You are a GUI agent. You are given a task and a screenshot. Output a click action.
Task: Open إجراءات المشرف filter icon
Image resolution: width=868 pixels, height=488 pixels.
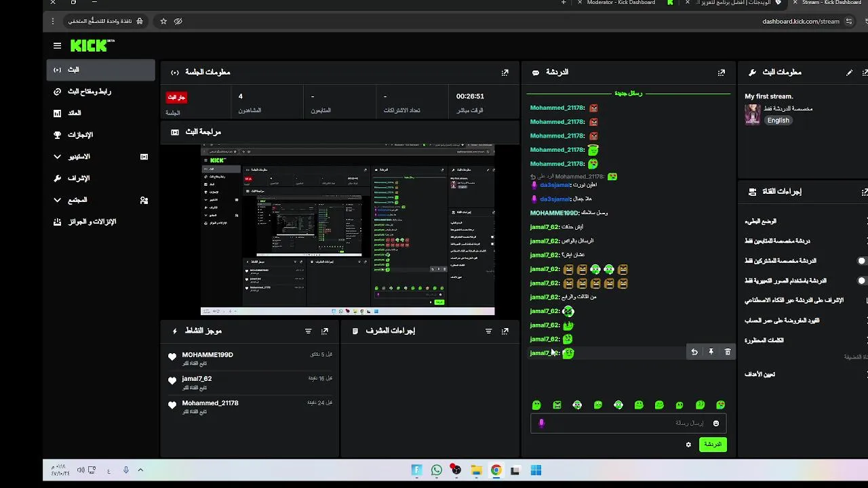(x=488, y=331)
